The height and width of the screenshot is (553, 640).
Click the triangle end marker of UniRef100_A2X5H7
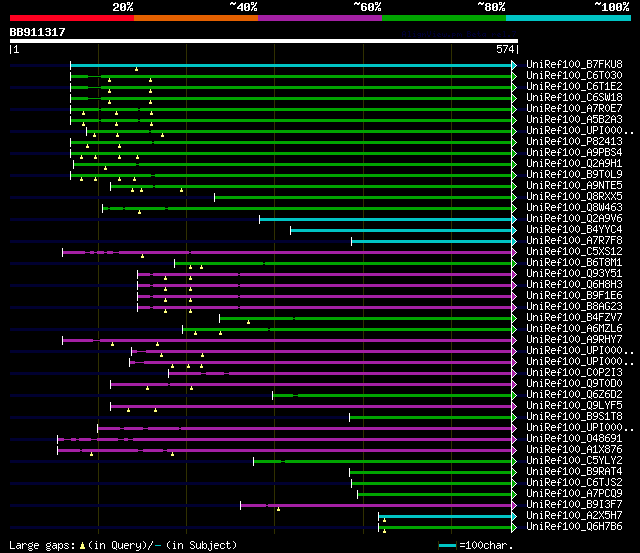click(x=514, y=517)
